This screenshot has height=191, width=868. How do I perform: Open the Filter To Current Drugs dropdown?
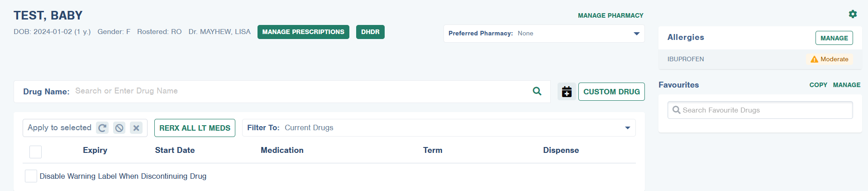click(439, 128)
